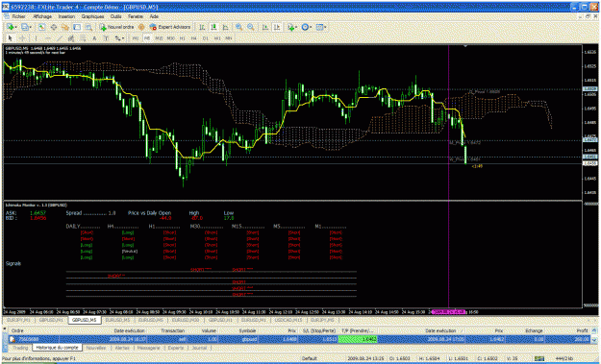Image resolution: width=601 pixels, height=364 pixels.
Task: Select the Crosshair tool
Action: pos(22,38)
